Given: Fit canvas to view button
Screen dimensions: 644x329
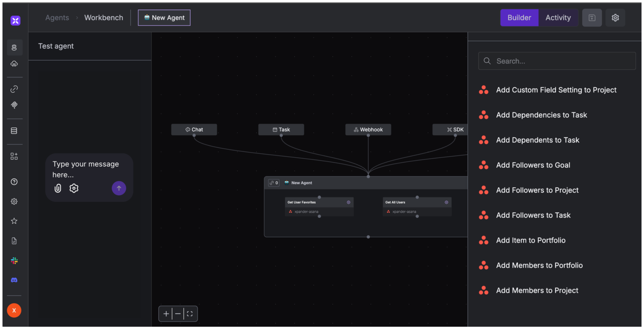Looking at the screenshot, I should point(190,314).
